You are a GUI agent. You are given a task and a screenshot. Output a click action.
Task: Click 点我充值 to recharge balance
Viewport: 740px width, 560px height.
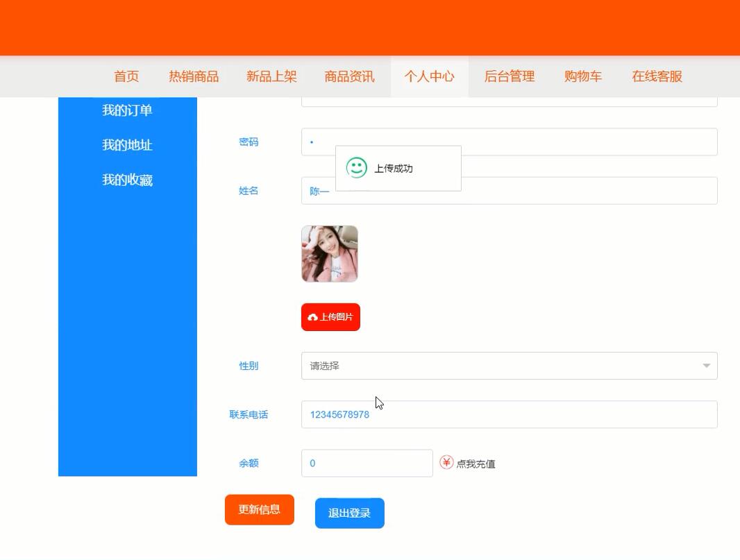click(476, 463)
